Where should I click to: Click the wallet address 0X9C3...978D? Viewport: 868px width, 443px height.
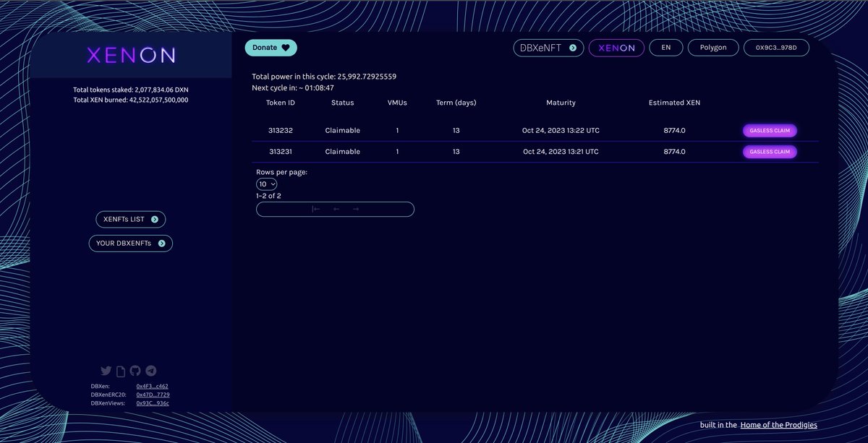[778, 47]
